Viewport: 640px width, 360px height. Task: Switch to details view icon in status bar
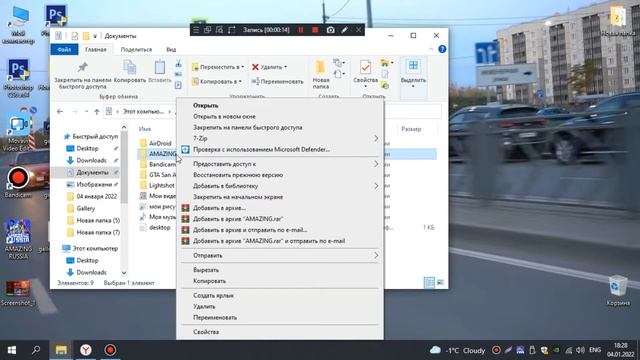429,282
